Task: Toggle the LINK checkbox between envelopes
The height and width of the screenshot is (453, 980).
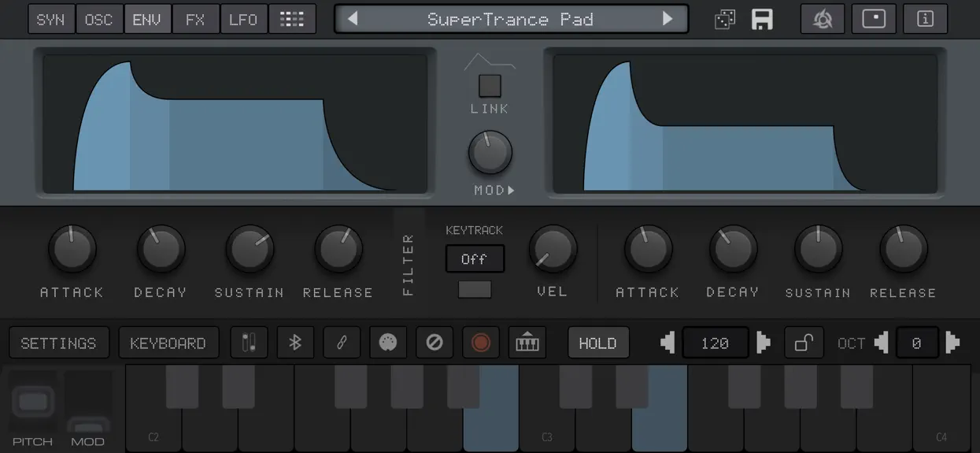Action: pyautogui.click(x=490, y=85)
